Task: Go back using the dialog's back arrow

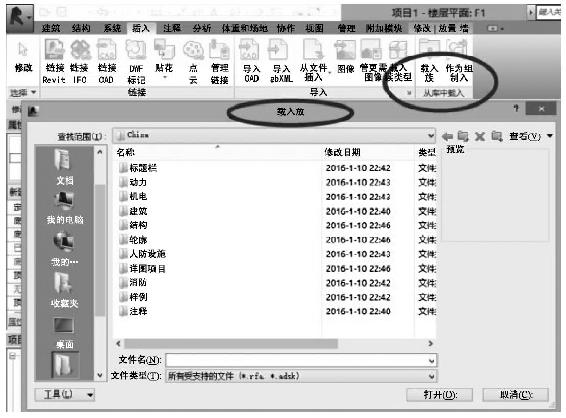Action: tap(447, 136)
